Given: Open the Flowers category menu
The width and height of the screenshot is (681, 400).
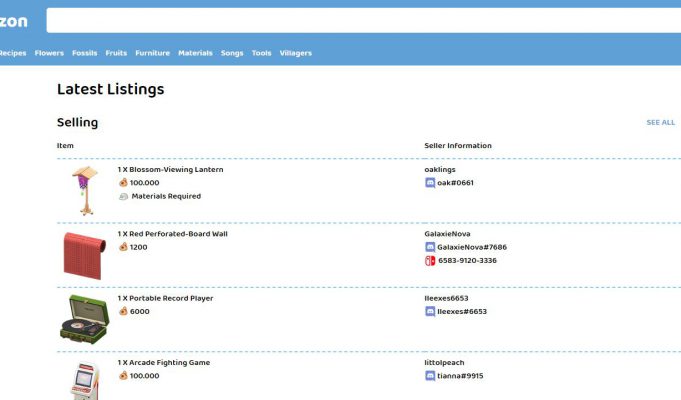Looking at the screenshot, I should (x=49, y=53).
